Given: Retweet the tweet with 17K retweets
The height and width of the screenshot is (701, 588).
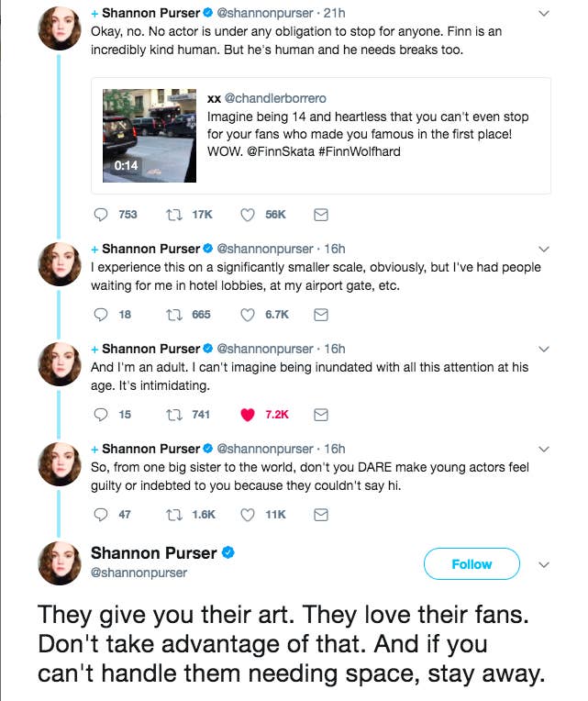Looking at the screenshot, I should click(173, 215).
